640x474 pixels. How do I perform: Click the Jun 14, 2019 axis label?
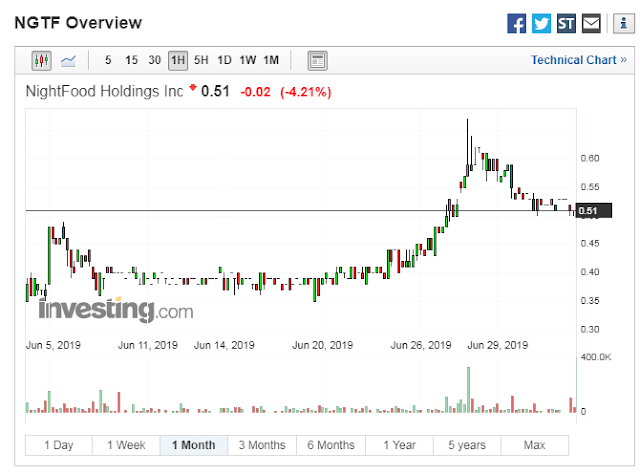coord(224,345)
